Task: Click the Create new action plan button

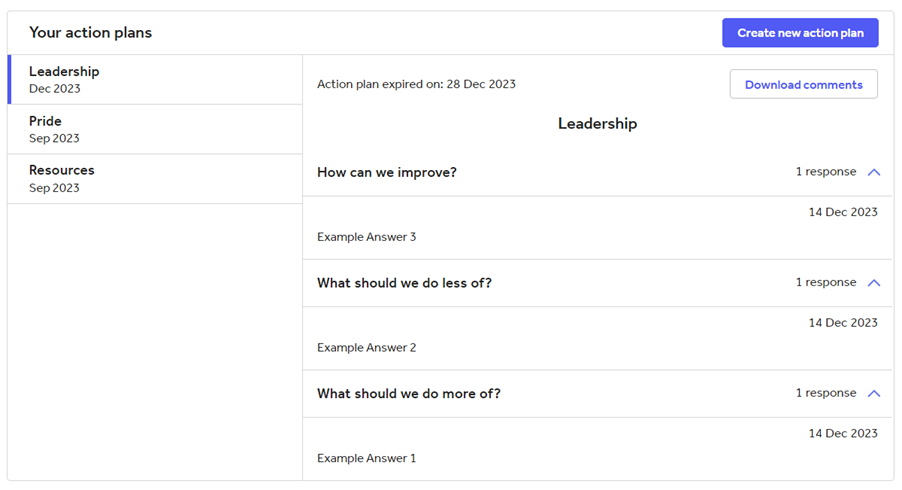Action: coord(800,33)
